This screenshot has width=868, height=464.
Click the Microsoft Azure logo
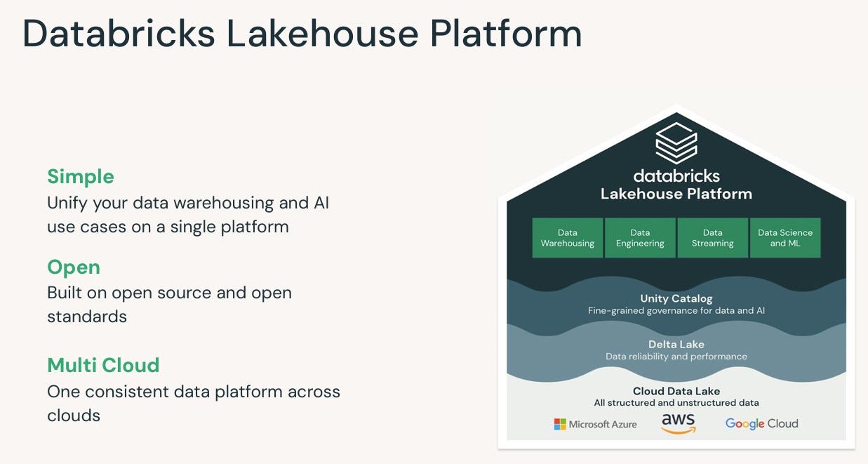pyautogui.click(x=596, y=424)
